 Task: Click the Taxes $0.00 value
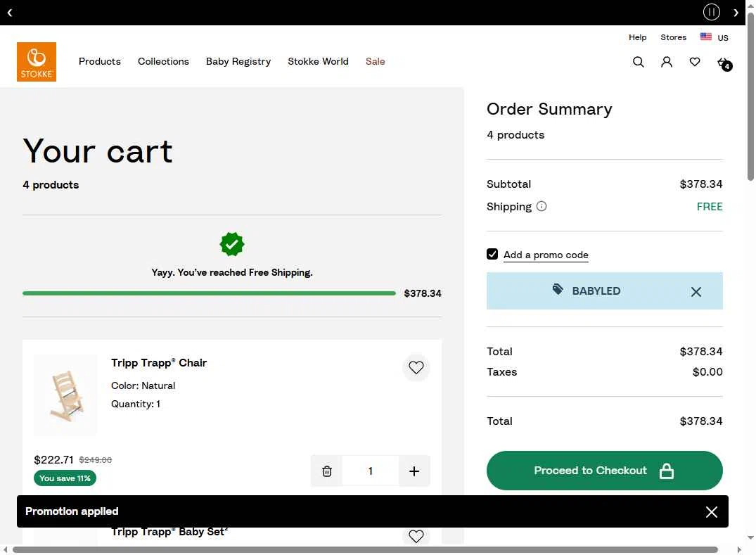tap(707, 372)
